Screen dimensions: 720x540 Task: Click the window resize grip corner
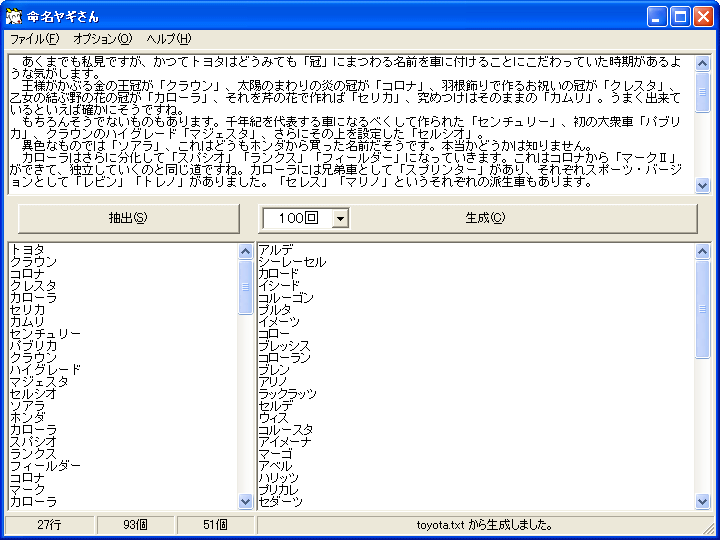(x=709, y=528)
